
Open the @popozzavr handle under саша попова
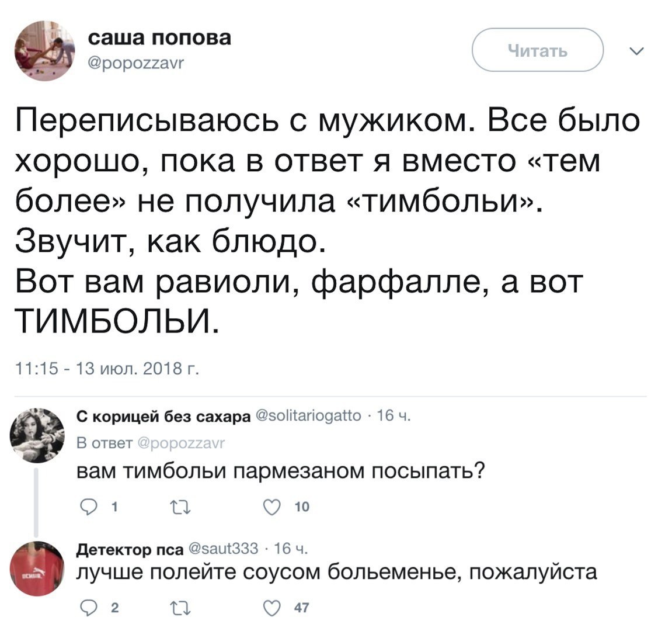click(x=136, y=64)
